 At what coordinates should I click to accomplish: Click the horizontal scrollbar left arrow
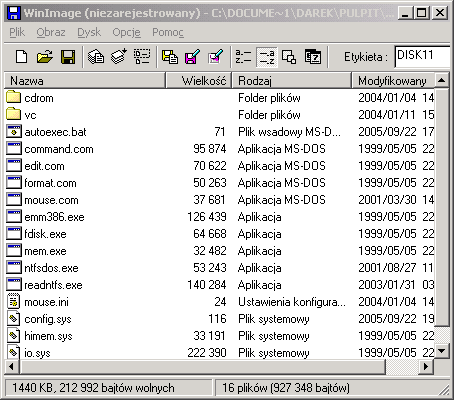pos(12,367)
